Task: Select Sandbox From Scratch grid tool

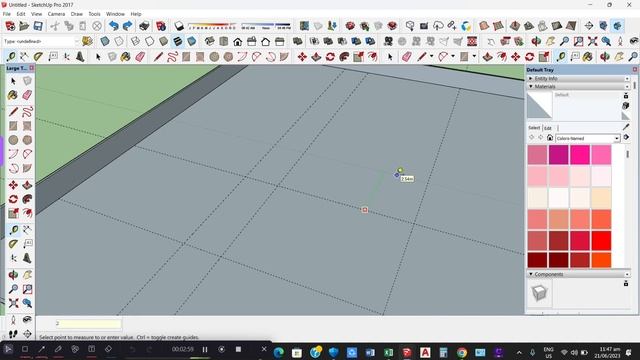Action: pyautogui.click(x=498, y=26)
